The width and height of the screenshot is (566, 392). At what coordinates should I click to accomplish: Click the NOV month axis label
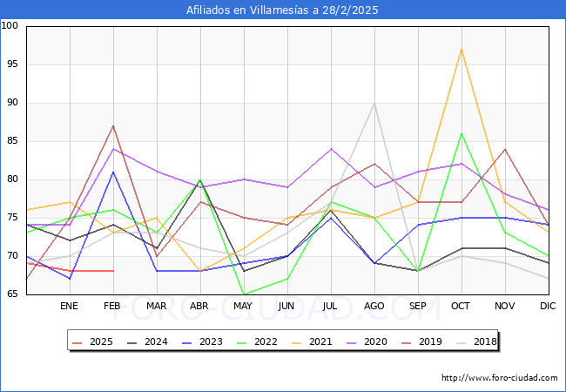(505, 306)
